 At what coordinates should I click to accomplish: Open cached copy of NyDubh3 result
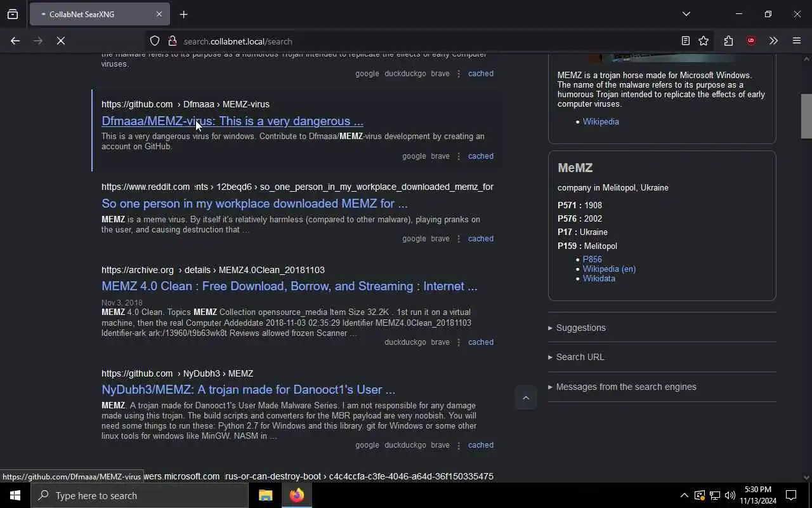point(480,445)
